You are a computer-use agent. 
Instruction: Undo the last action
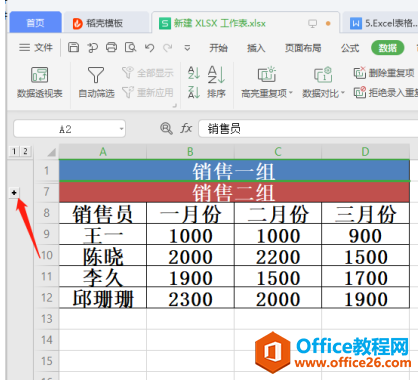pos(150,48)
